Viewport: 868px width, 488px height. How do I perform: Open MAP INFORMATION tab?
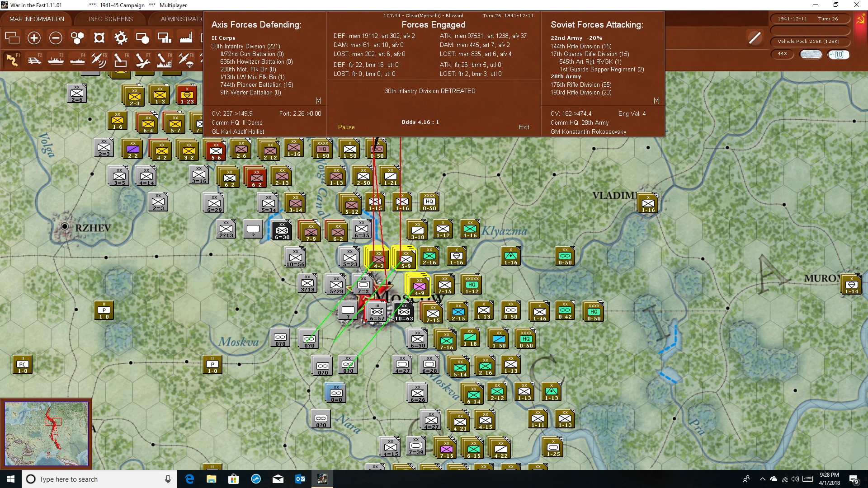tap(37, 19)
